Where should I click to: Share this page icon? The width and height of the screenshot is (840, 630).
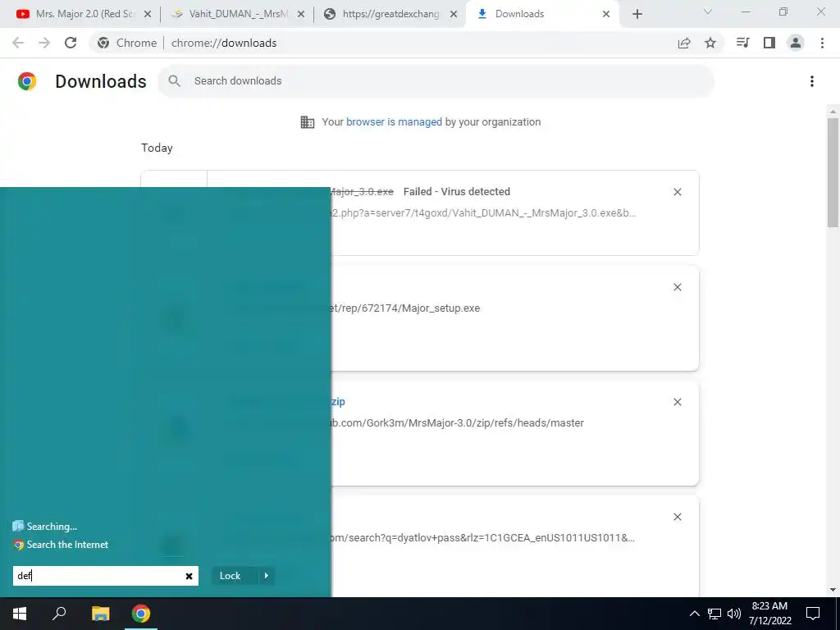pos(684,43)
